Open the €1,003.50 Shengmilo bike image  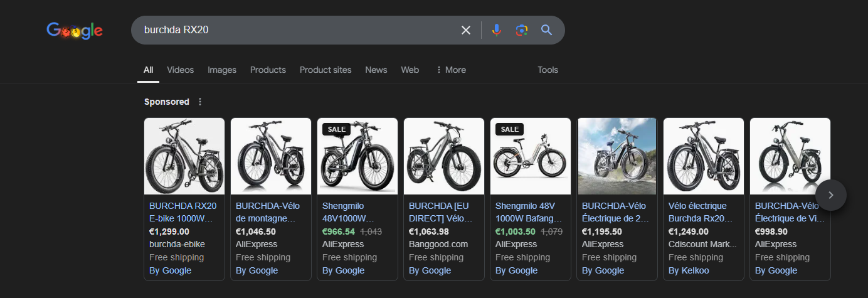[x=531, y=156]
